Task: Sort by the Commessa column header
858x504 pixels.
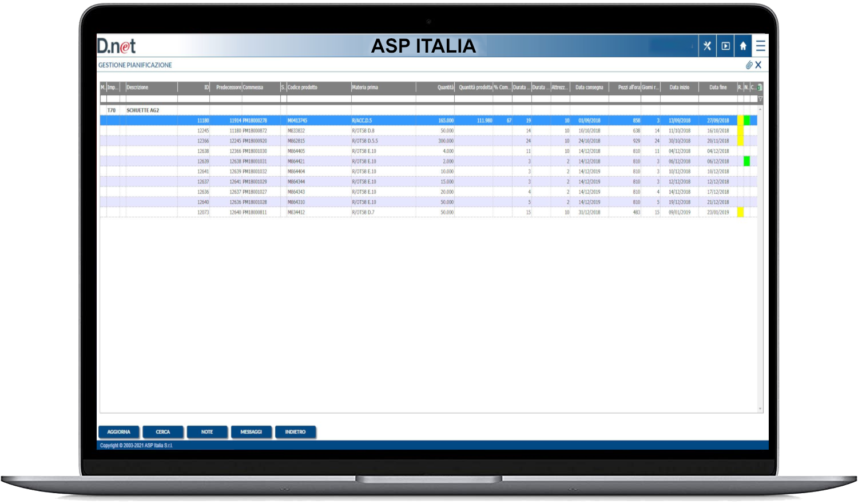Action: (x=261, y=88)
